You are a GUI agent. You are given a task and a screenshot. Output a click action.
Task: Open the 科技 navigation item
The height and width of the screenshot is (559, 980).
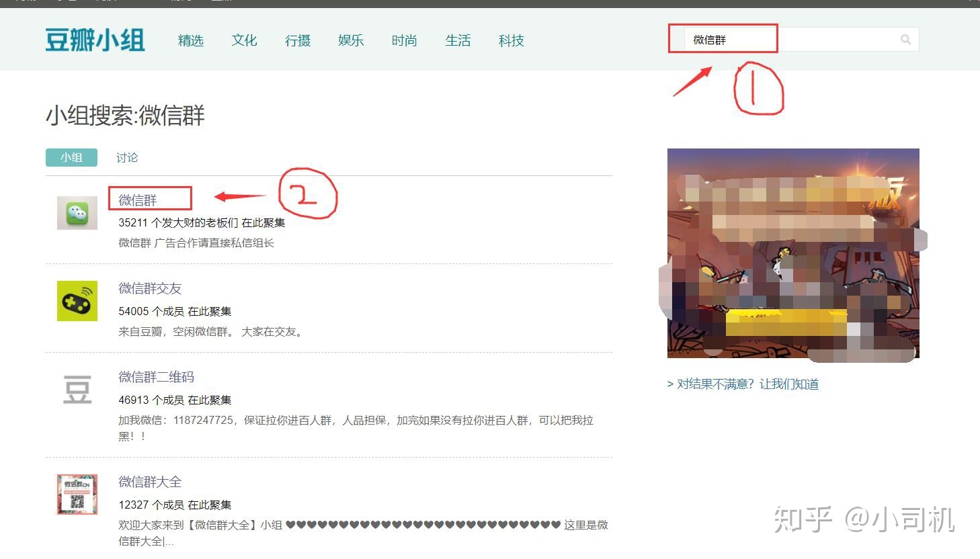pyautogui.click(x=512, y=40)
